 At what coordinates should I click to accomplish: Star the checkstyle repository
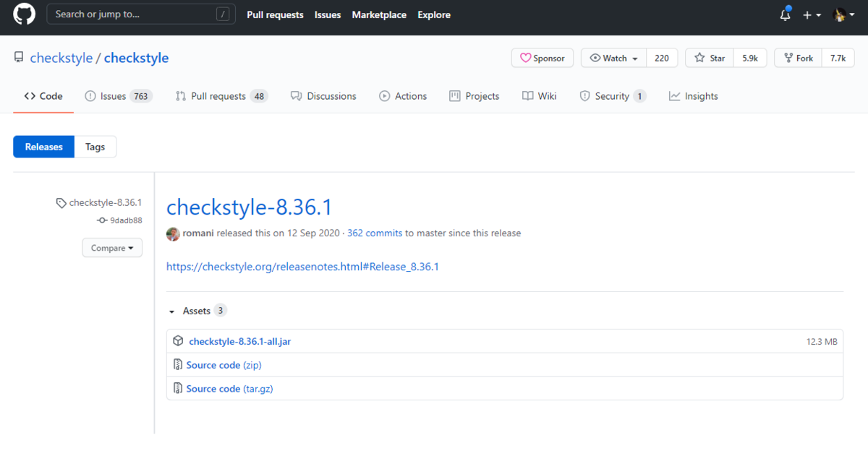(x=708, y=58)
